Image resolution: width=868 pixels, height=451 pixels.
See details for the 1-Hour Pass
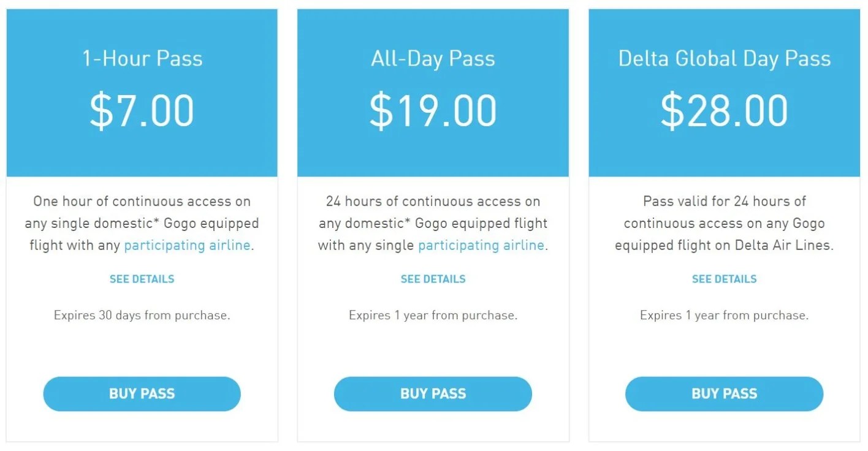142,279
